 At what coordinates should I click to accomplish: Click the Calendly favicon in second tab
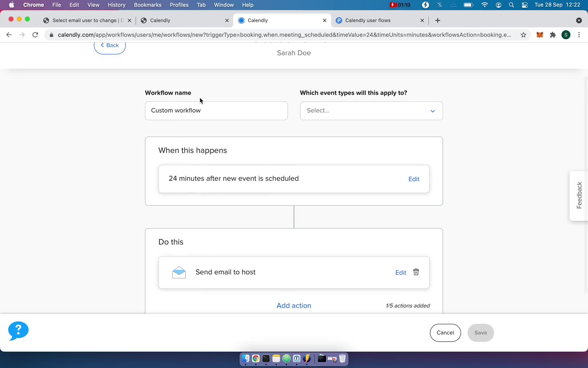tap(144, 20)
